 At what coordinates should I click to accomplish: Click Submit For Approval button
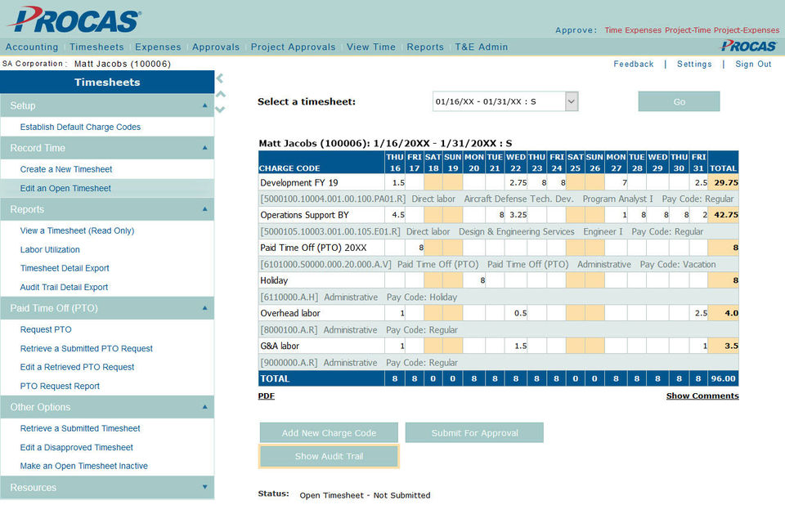coord(474,433)
